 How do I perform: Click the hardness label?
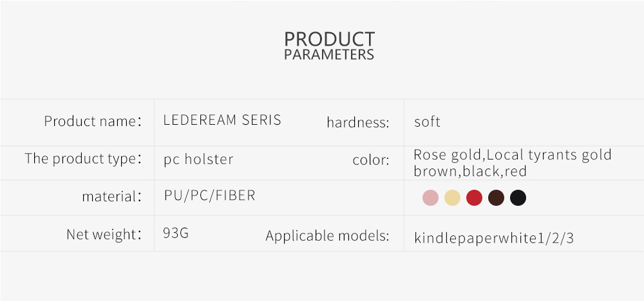pyautogui.click(x=357, y=122)
